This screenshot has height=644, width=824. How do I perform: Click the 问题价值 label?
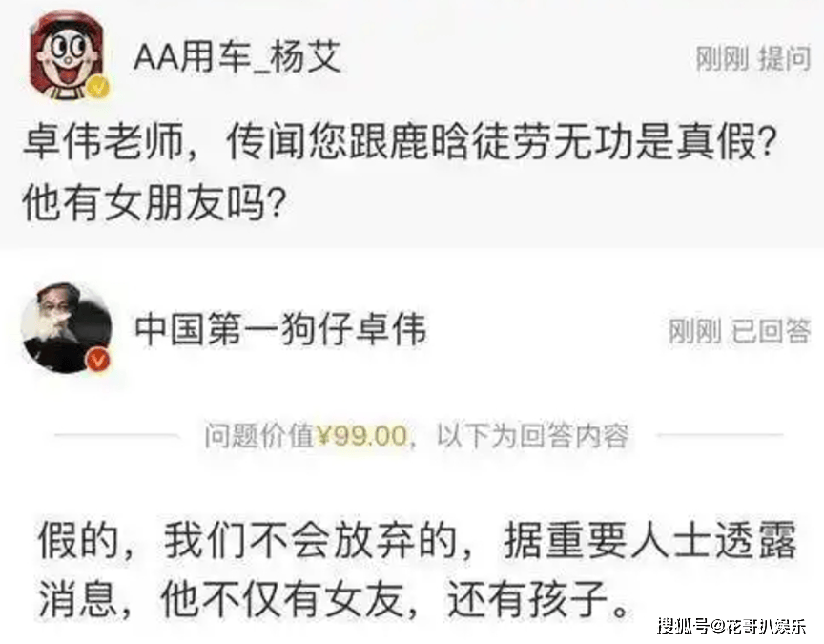259,436
